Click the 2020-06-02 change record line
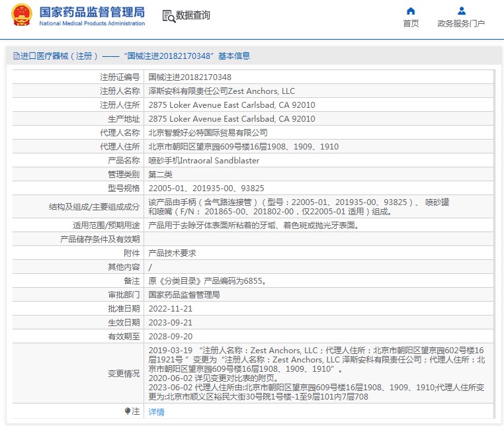The image size is (504, 426). pyautogui.click(x=213, y=378)
